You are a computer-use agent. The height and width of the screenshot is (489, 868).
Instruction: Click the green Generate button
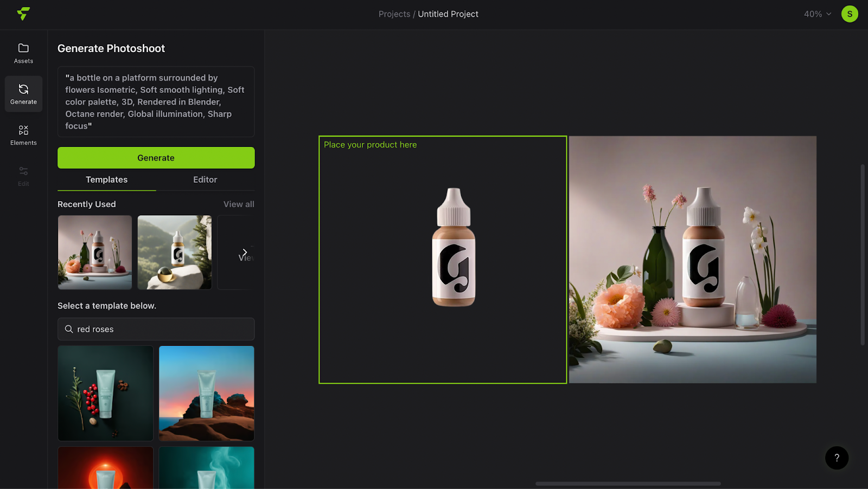pyautogui.click(x=156, y=158)
